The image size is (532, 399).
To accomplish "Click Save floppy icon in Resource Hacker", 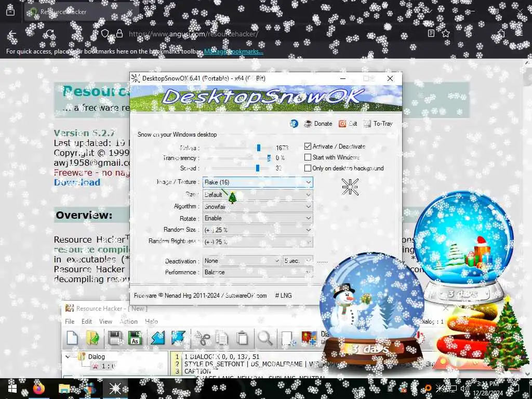I will pos(115,338).
